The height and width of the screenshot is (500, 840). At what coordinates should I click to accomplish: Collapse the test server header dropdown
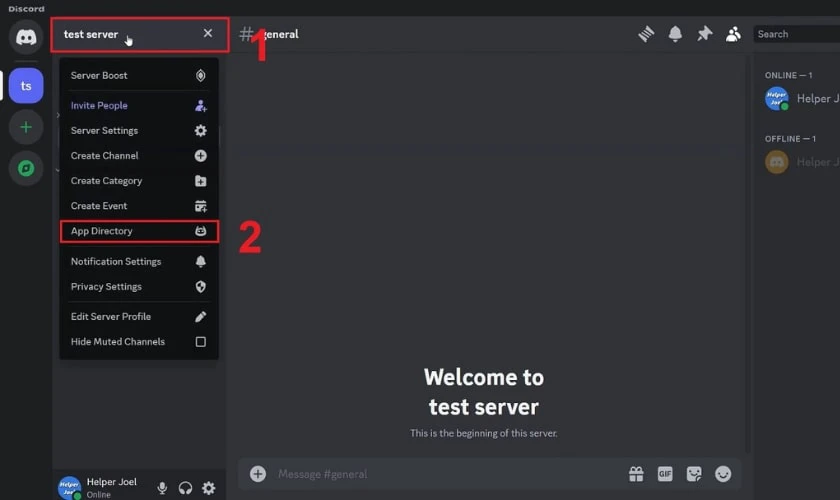[x=140, y=35]
